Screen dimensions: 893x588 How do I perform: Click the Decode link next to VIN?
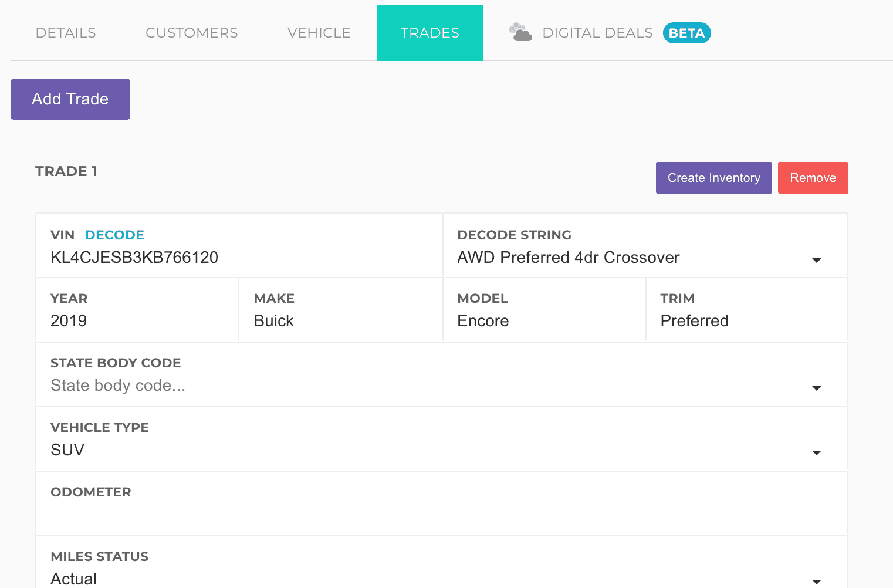(114, 235)
